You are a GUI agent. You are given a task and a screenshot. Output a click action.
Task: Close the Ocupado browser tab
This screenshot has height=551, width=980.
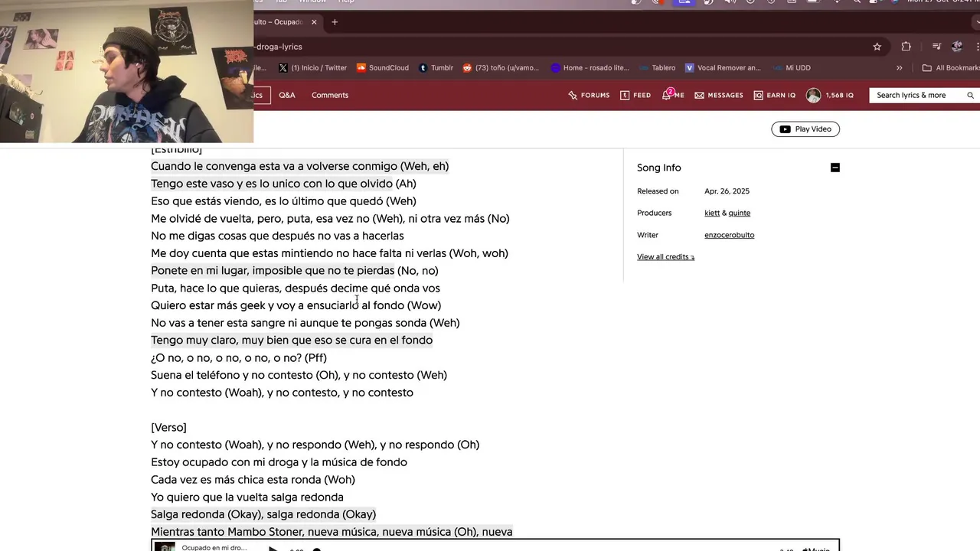point(314,22)
